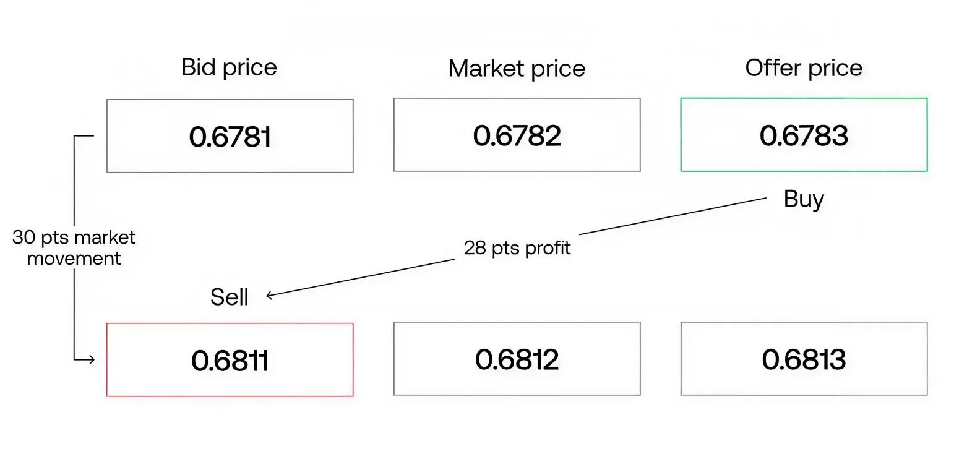The width and height of the screenshot is (980, 475).
Task: Click the Offer price heading
Action: point(804,68)
